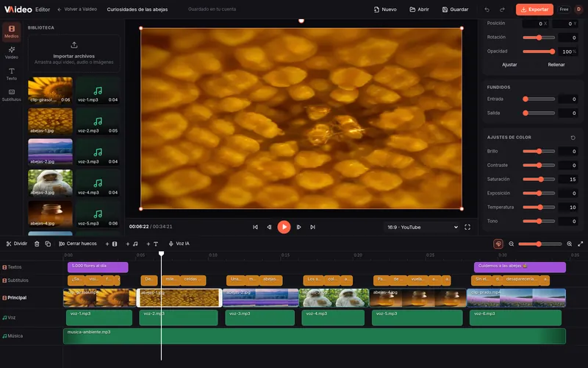Image resolution: width=588 pixels, height=368 pixels.
Task: Create a new project with Nuevo
Action: [x=385, y=10]
